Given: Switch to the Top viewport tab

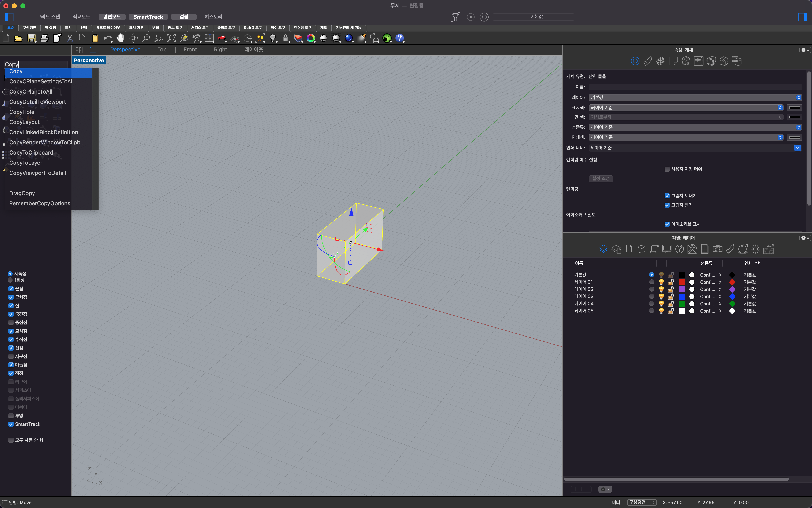Looking at the screenshot, I should (x=162, y=50).
